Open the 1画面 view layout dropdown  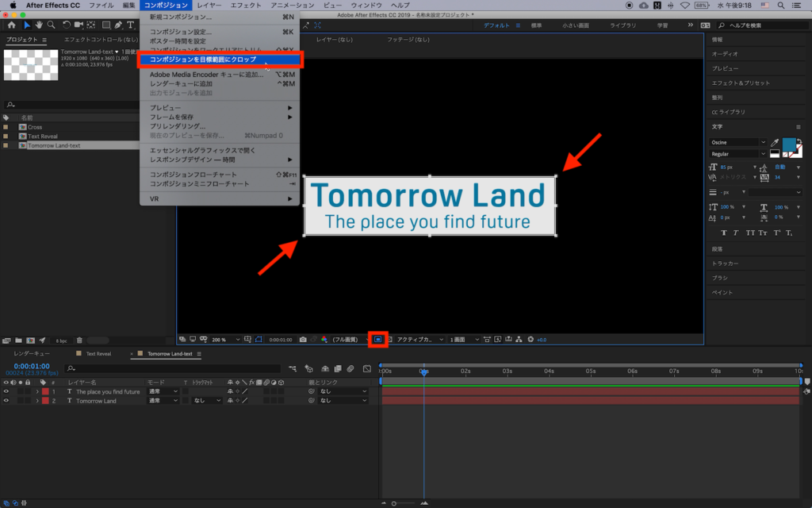pyautogui.click(x=464, y=340)
